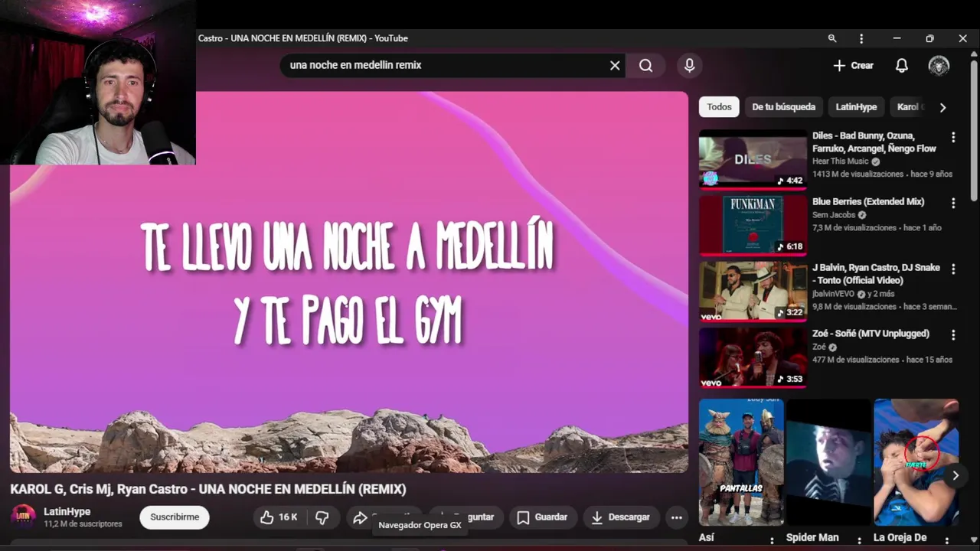The image size is (980, 551).
Task: Open the Crear menu
Action: click(853, 66)
